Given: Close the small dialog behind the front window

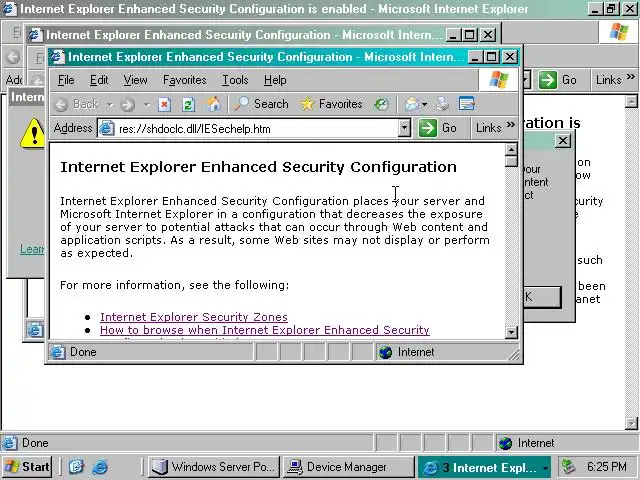Looking at the screenshot, I should coord(563,141).
